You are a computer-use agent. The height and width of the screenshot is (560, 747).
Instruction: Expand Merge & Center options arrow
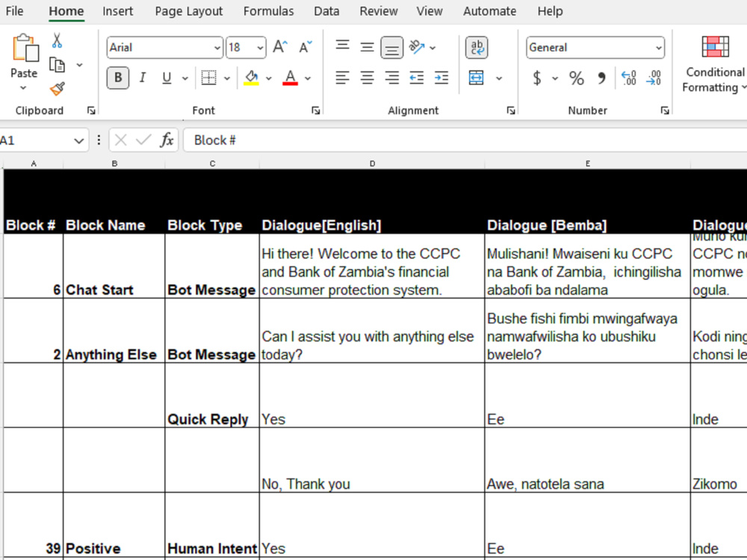tap(499, 78)
